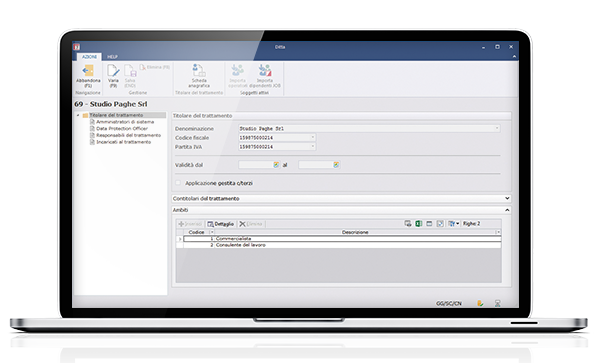Image resolution: width=600 pixels, height=363 pixels.
Task: Select the Consulente del lavoro row
Action: (342, 245)
